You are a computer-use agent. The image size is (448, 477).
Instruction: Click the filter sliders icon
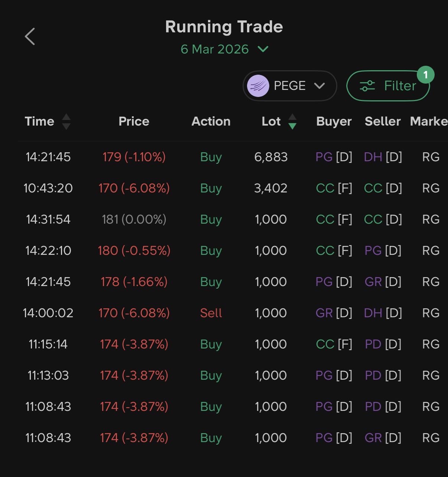[367, 86]
